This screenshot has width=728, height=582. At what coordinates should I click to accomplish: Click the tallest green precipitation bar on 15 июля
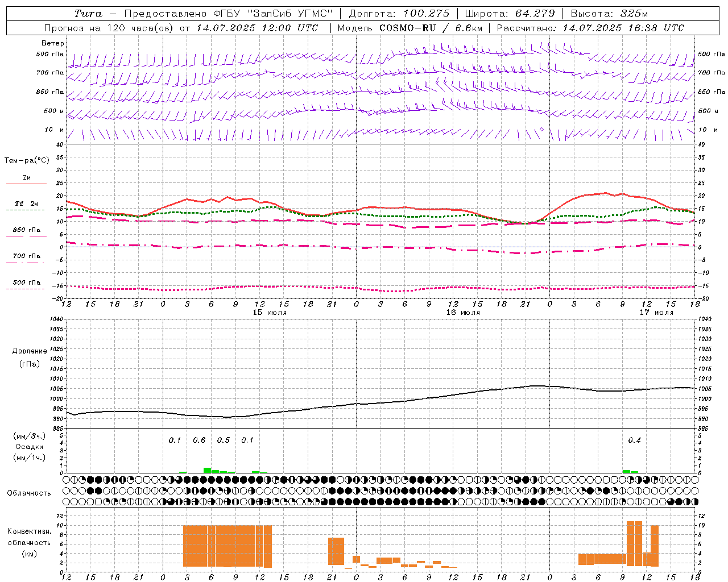[208, 470]
